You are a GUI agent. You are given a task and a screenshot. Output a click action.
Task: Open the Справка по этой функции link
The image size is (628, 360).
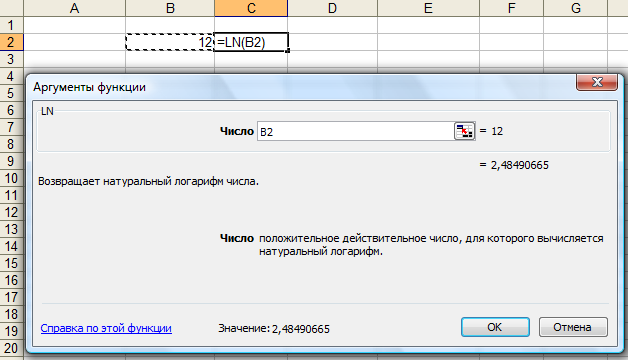[106, 328]
